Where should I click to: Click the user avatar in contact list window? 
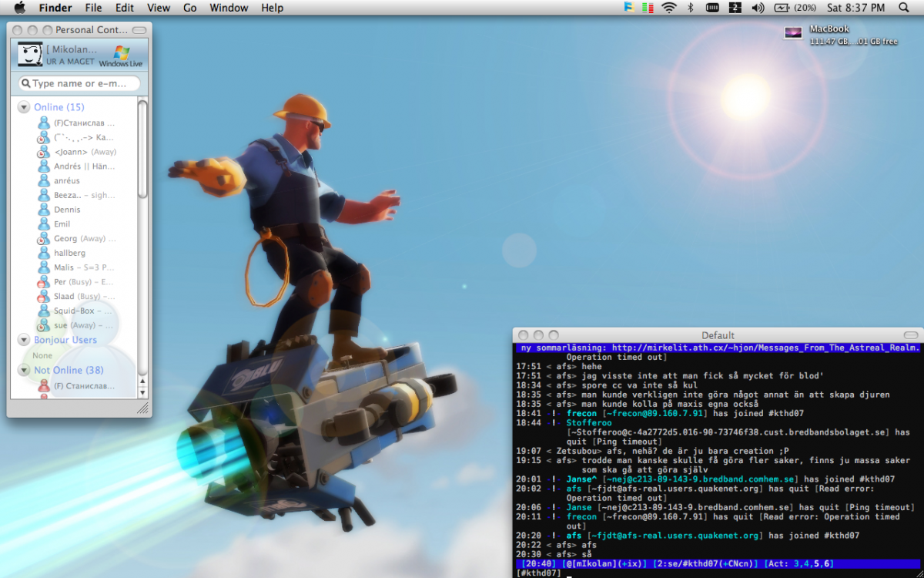click(x=30, y=54)
